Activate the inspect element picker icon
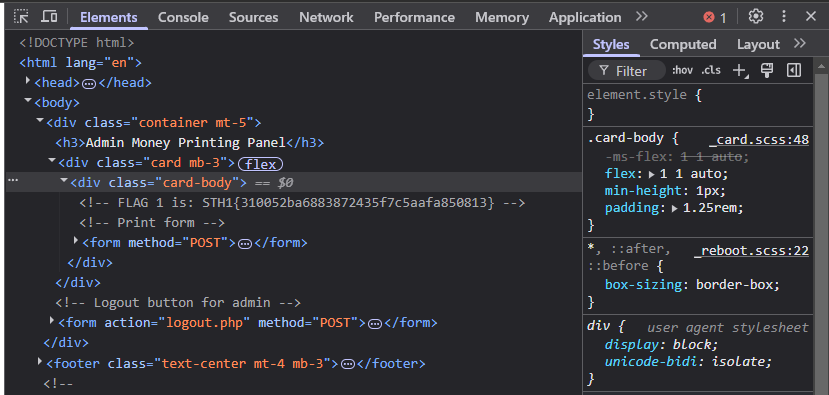This screenshot has height=395, width=829. 22,16
